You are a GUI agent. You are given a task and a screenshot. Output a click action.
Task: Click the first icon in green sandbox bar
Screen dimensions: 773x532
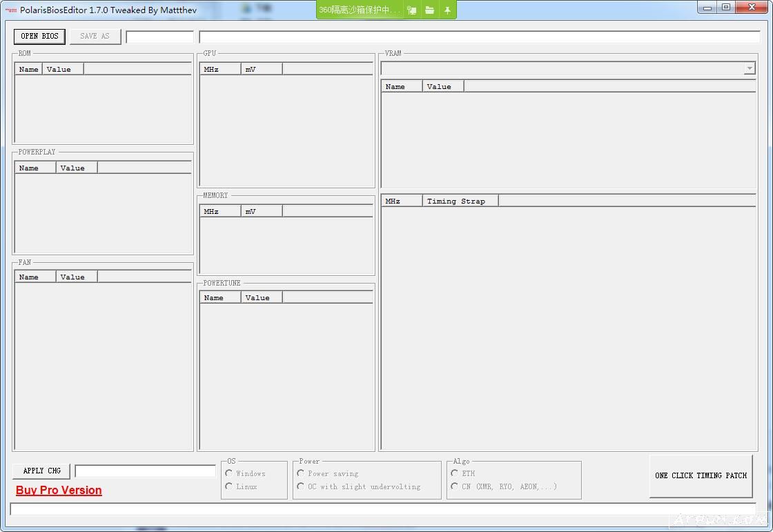[412, 10]
